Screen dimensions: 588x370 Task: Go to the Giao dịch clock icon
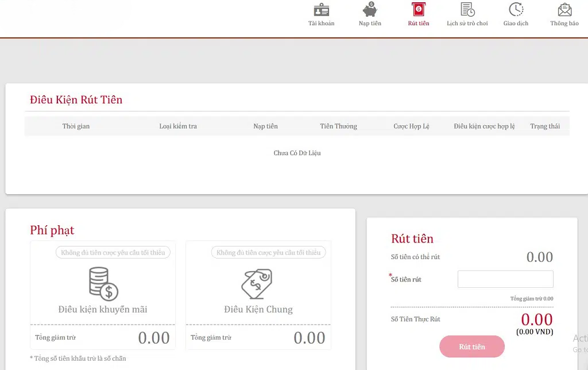[516, 10]
